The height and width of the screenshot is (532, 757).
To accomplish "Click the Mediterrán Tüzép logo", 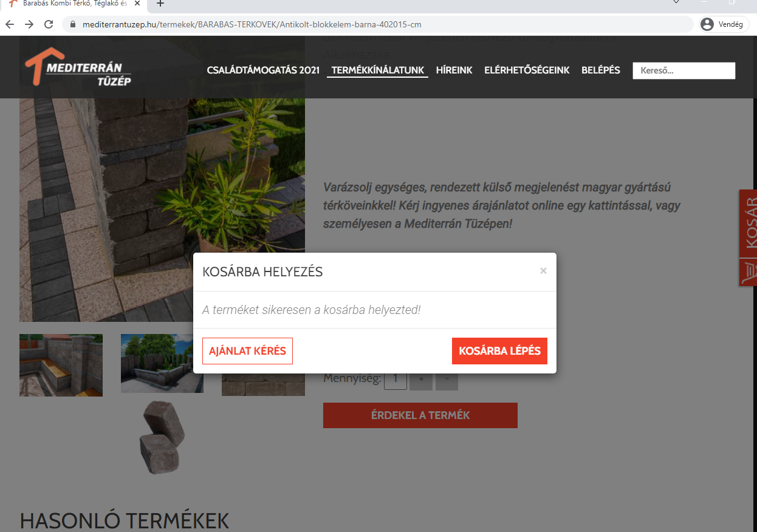I will tap(77, 67).
